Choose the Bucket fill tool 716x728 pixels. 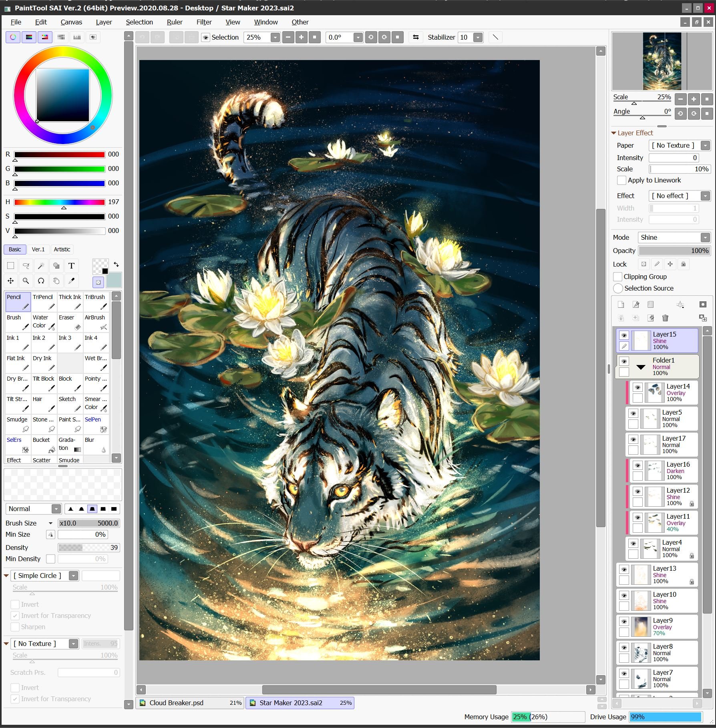[x=44, y=445]
